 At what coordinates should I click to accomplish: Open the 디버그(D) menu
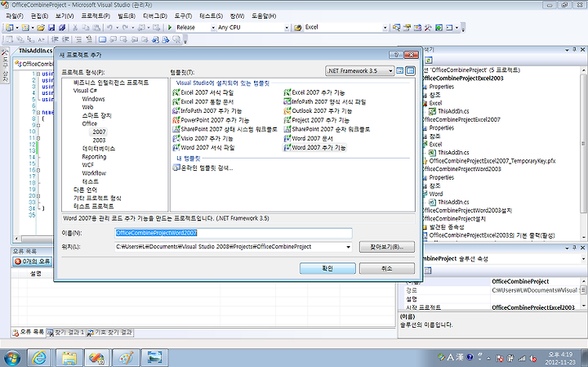click(x=155, y=16)
